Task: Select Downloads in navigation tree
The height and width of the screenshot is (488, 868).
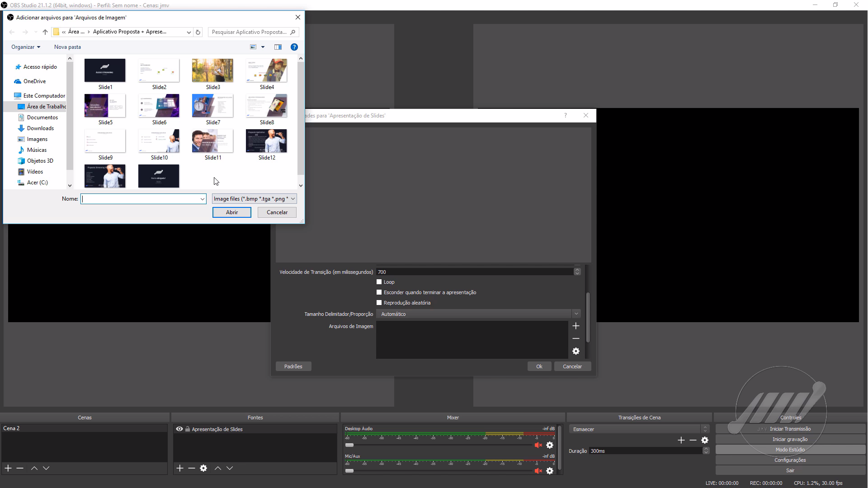Action: pos(40,128)
